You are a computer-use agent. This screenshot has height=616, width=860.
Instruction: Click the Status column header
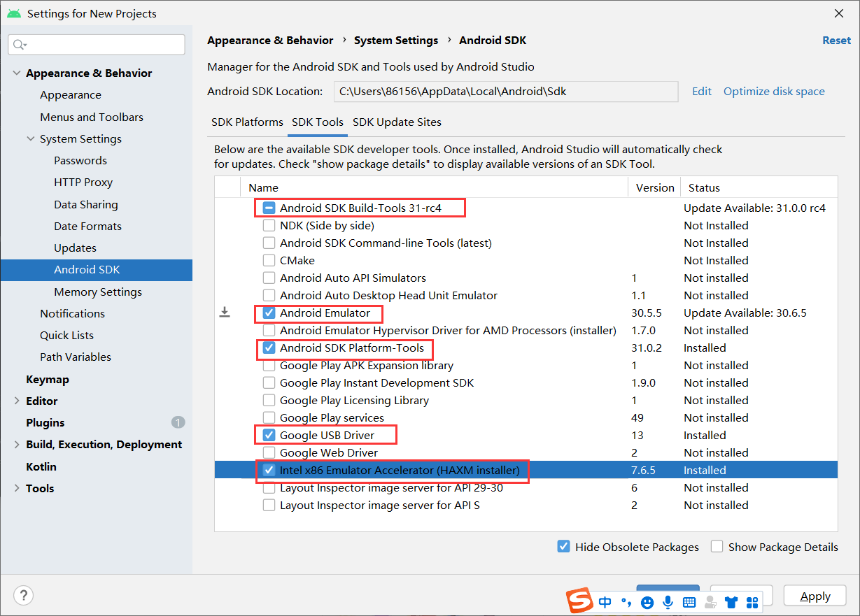tap(759, 187)
